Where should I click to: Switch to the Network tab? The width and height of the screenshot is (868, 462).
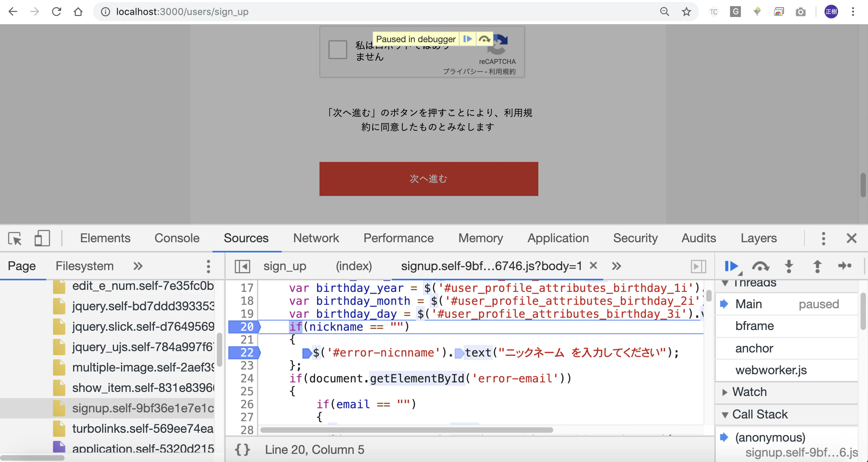pyautogui.click(x=316, y=238)
